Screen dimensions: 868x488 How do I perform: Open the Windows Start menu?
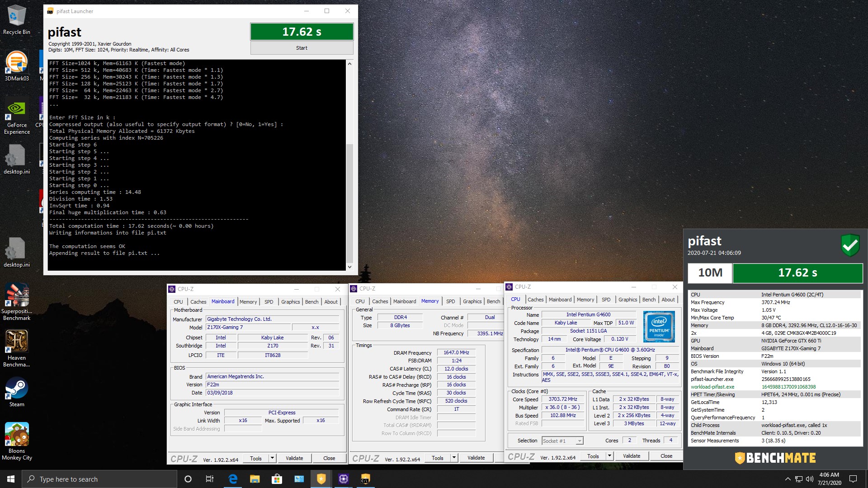pos(11,479)
